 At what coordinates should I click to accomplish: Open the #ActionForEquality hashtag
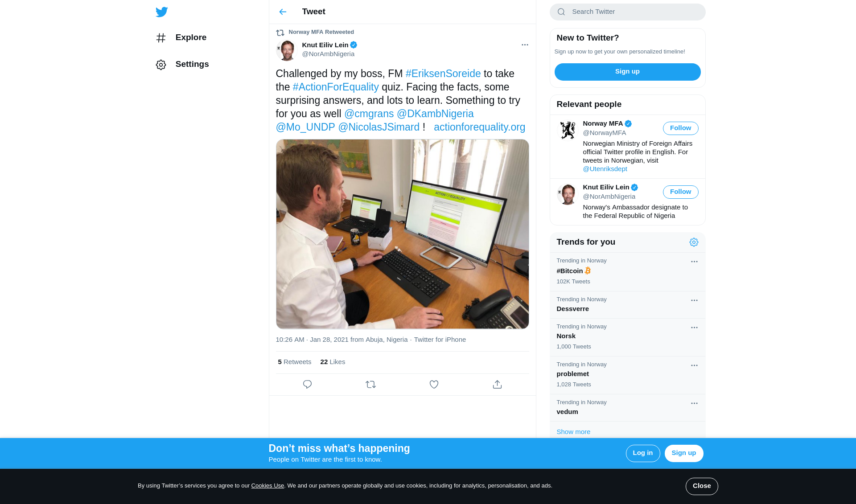click(336, 87)
